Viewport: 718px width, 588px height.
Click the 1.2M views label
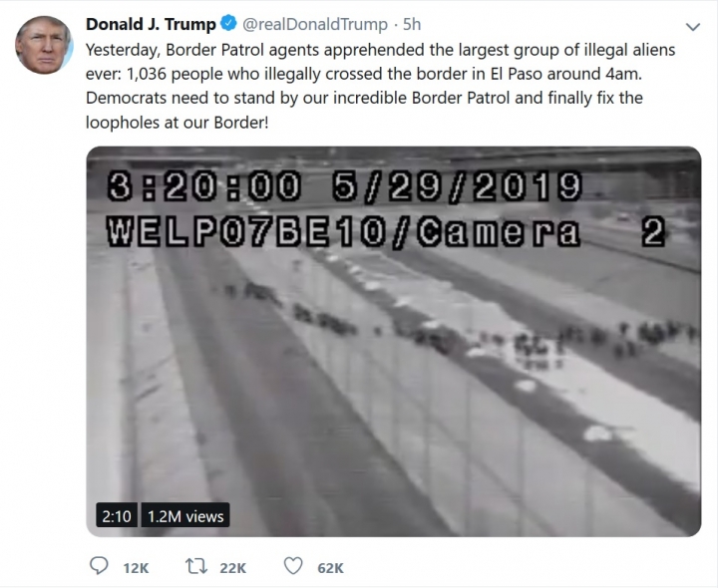coord(185,515)
